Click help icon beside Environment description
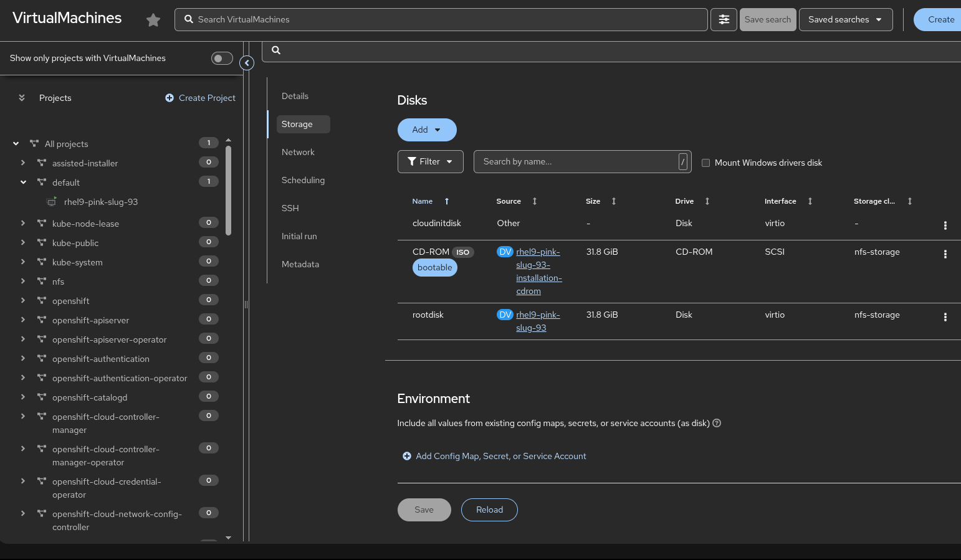 click(717, 424)
